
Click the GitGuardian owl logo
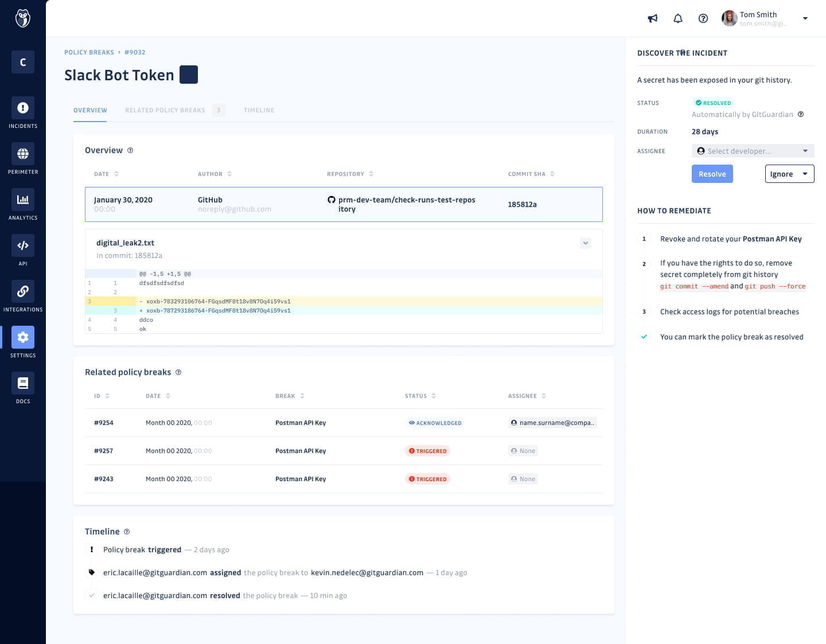coord(22,18)
